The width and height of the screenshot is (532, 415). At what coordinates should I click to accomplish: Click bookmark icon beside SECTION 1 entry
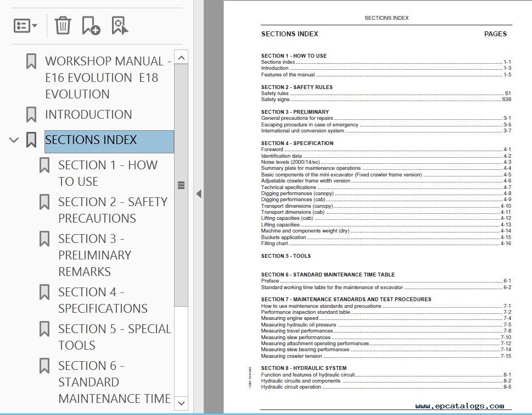point(44,165)
